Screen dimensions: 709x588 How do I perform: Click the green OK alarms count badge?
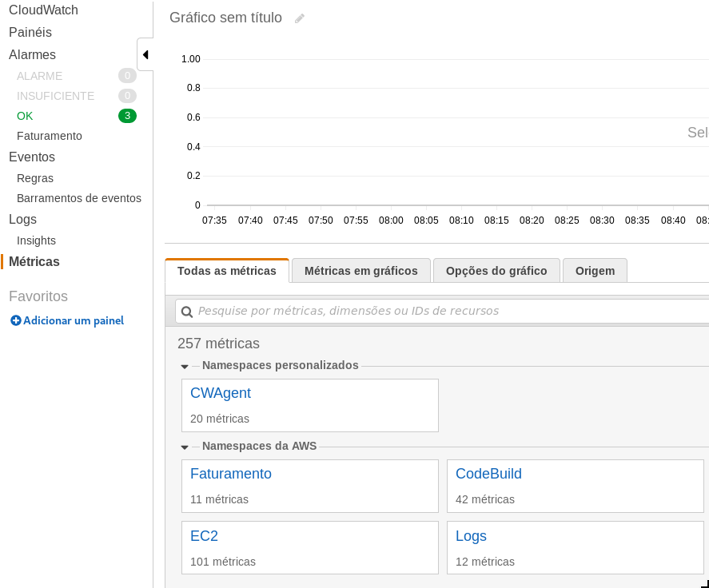click(127, 116)
